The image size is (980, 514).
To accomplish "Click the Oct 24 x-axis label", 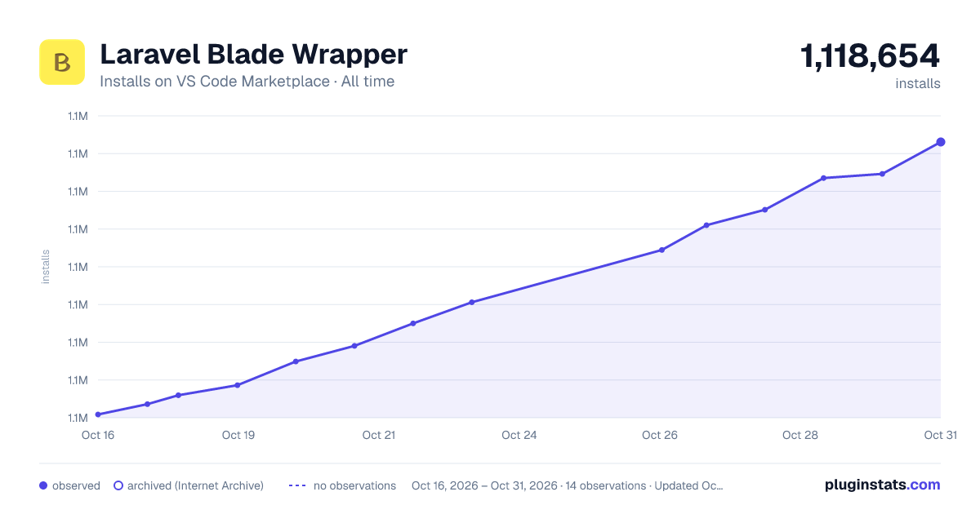I will pyautogui.click(x=519, y=435).
